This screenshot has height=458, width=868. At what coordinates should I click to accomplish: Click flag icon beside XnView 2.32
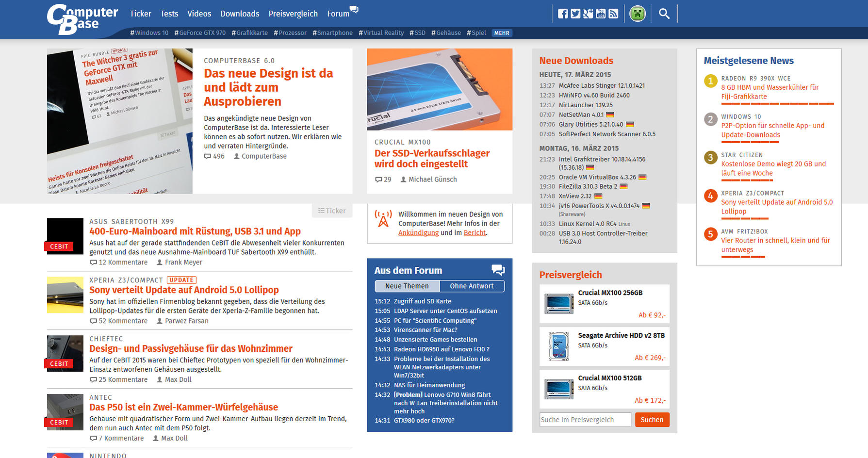tap(598, 196)
